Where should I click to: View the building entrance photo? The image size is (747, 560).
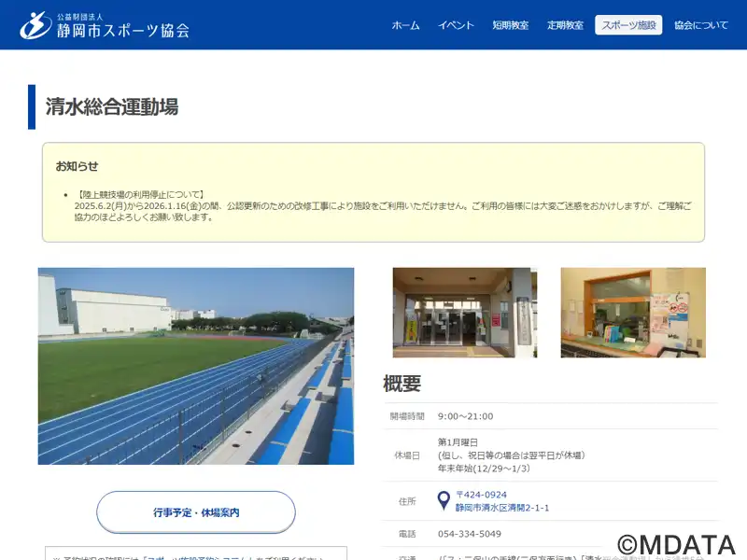pyautogui.click(x=464, y=313)
